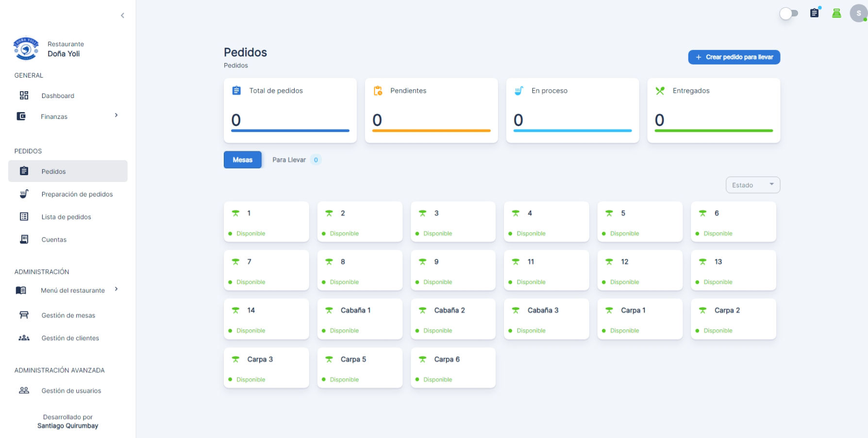This screenshot has height=438, width=868.
Task: Click the table icon on Carpa 2 card
Action: [702, 310]
